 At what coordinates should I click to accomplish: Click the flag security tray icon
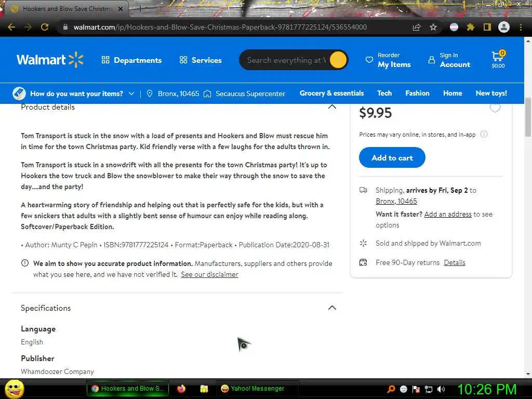coord(416,389)
